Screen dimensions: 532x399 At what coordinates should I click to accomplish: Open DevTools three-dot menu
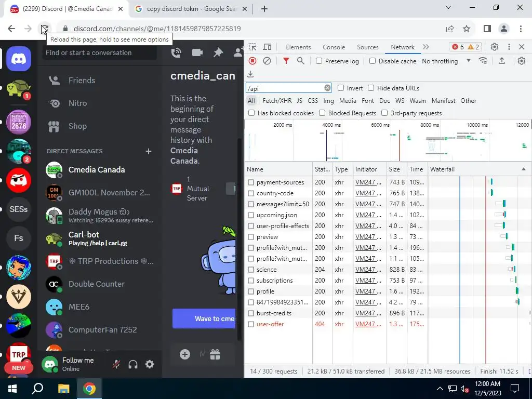(x=509, y=47)
